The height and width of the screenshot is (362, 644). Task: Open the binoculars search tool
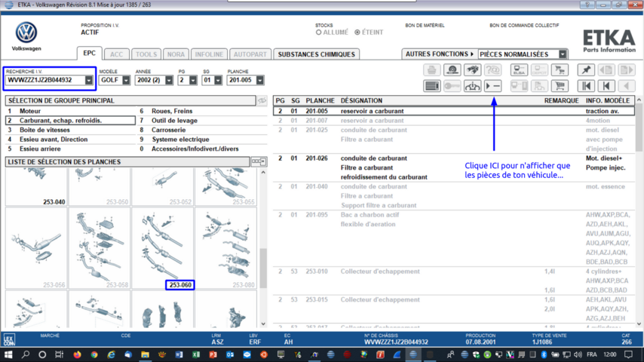pyautogui.click(x=472, y=70)
